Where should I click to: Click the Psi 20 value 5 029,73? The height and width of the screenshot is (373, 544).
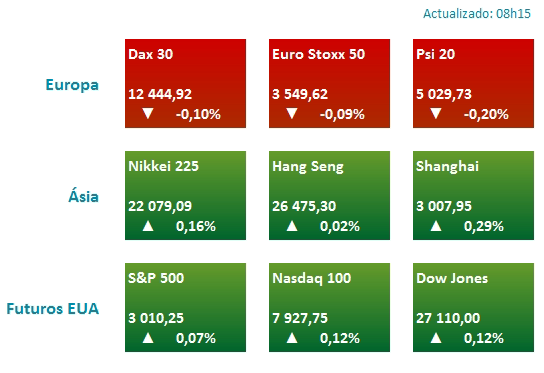pos(444,94)
